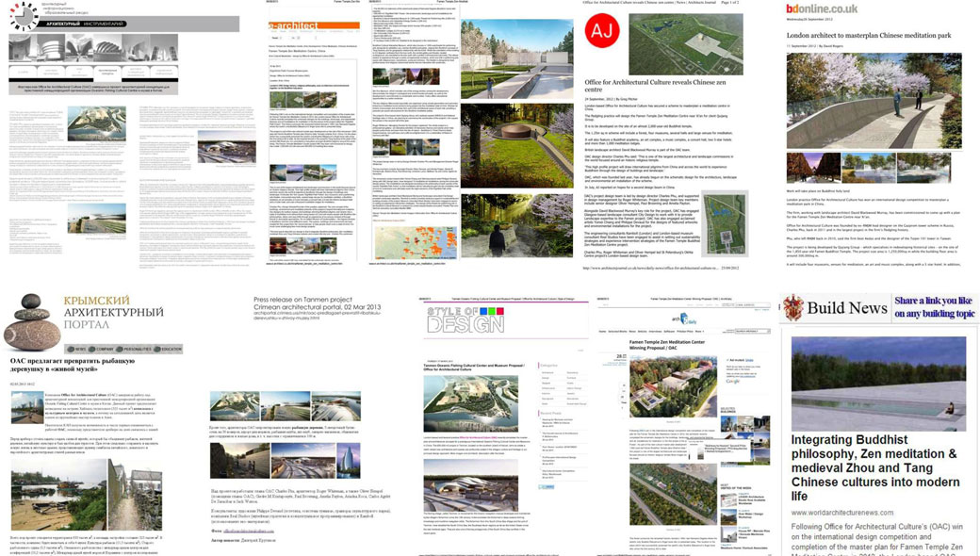Image resolution: width=980 pixels, height=556 pixels.
Task: Open the bdonline.co.uk logo
Action: [x=822, y=8]
